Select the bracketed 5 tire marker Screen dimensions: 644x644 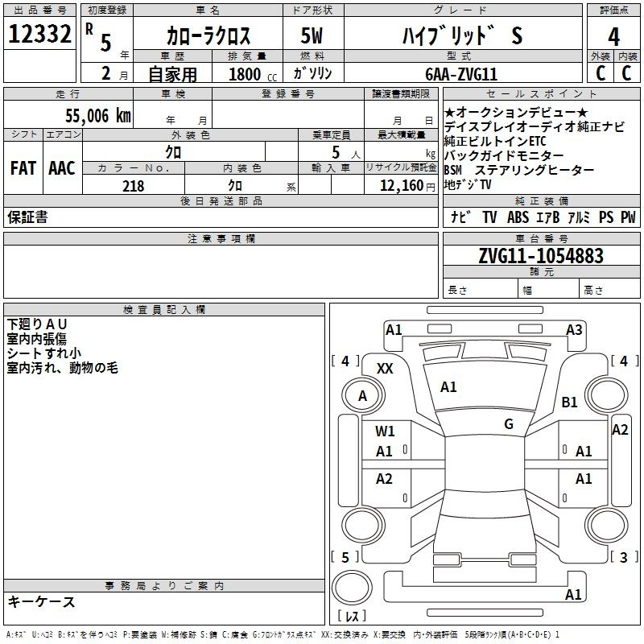(x=345, y=557)
